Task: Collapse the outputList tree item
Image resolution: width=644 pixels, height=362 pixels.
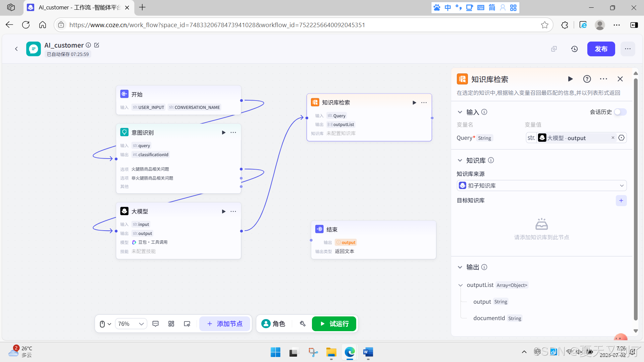Action: (461, 285)
